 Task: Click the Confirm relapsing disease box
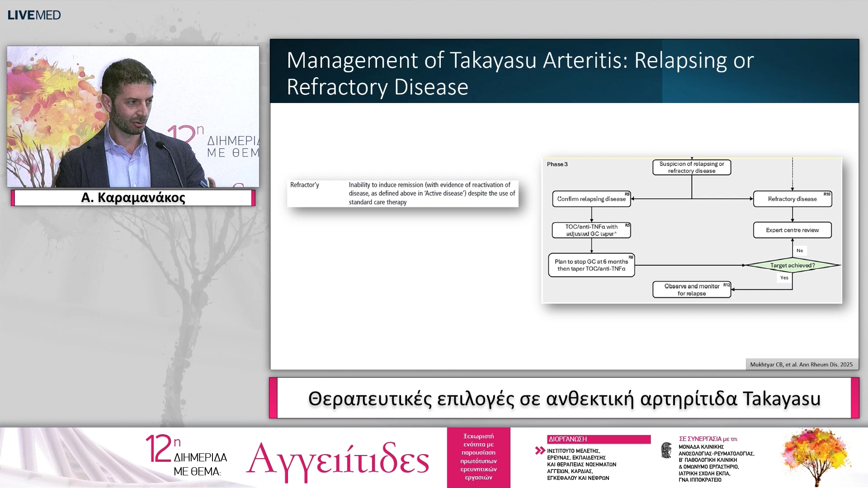(x=591, y=199)
